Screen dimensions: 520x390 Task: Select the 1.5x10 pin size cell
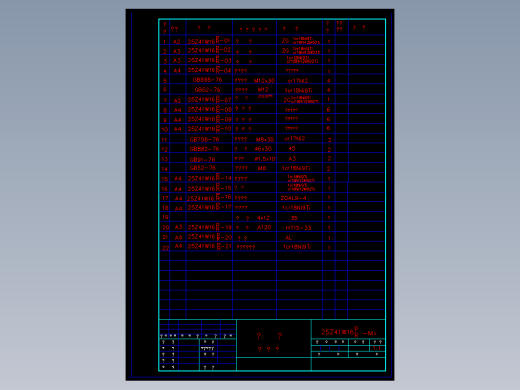[265, 159]
